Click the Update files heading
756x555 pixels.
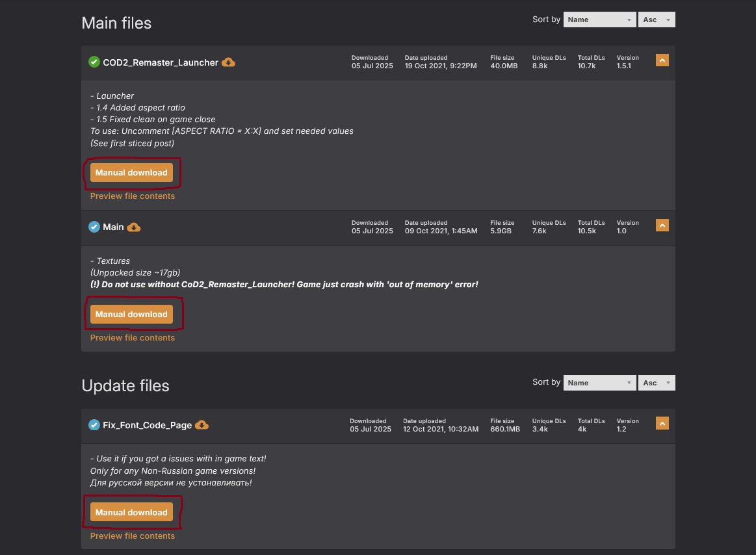pyautogui.click(x=125, y=386)
